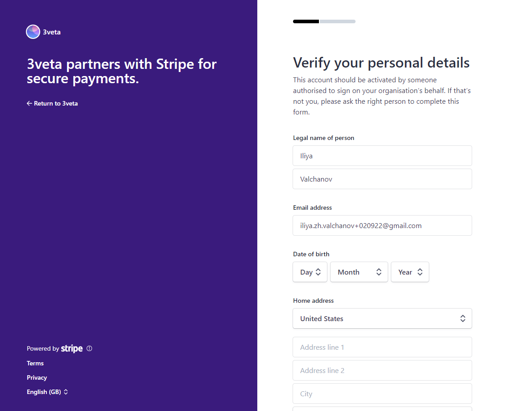Image resolution: width=532 pixels, height=411 pixels.
Task: Click the back arrow beside Return to 3veta
Action: [x=29, y=103]
